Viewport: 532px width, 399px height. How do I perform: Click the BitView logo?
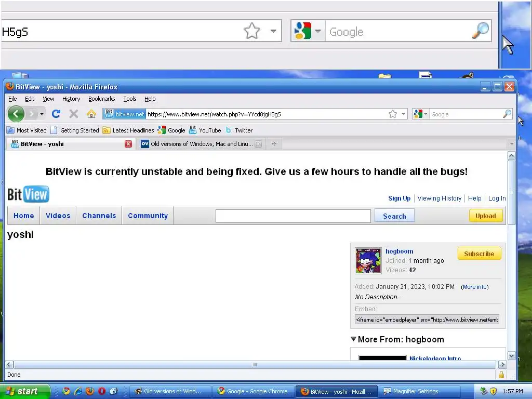pos(28,194)
